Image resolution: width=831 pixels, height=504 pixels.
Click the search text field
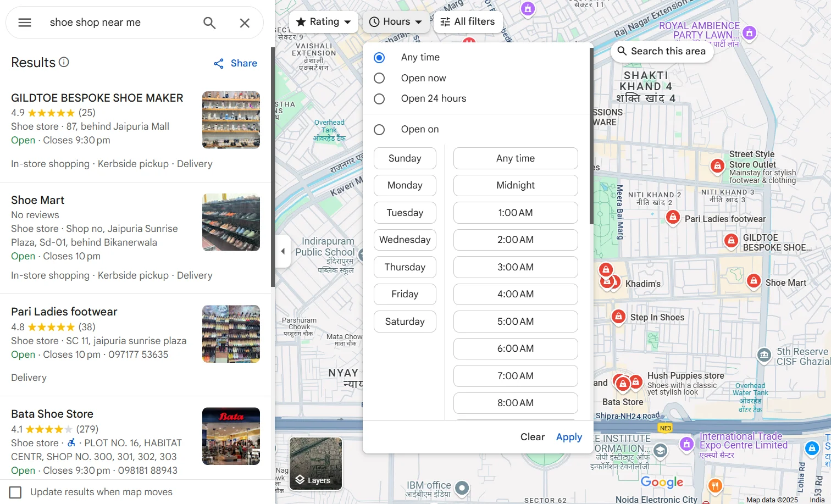121,23
